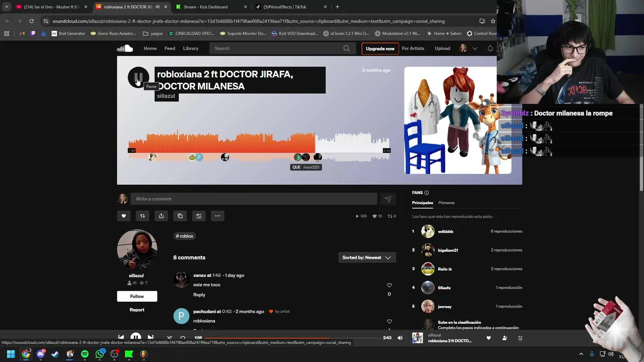The width and height of the screenshot is (644, 362).
Task: Toggle repeat in the player bar
Action: pos(183,338)
